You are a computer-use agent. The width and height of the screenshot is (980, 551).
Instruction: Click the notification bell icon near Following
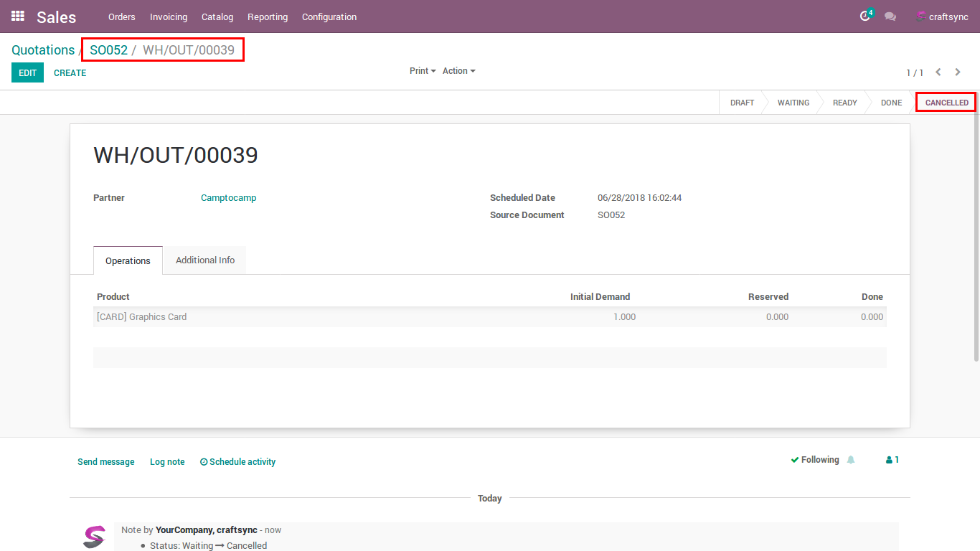click(x=851, y=460)
